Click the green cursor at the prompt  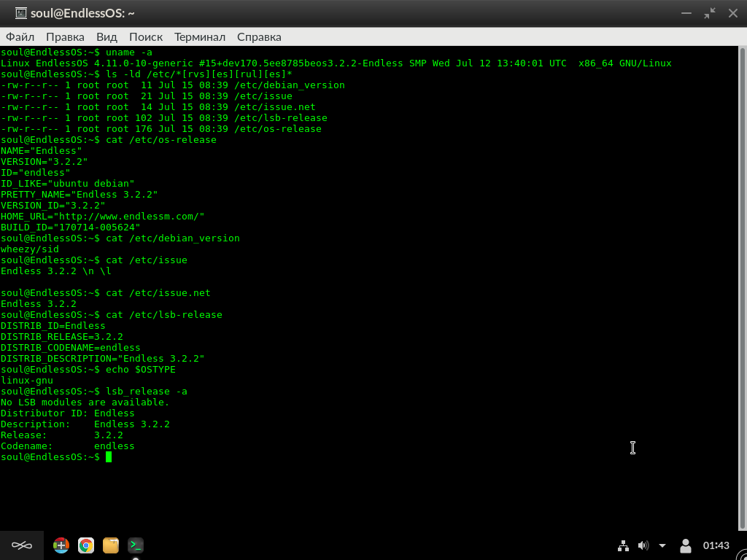tap(109, 457)
